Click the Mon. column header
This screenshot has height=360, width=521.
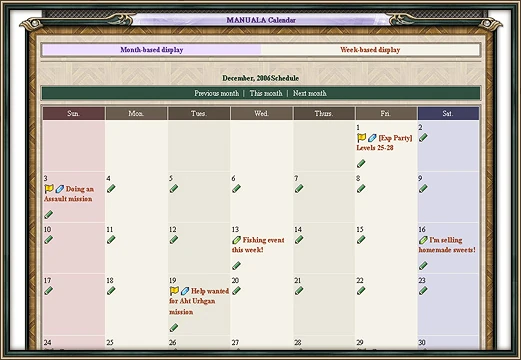tap(136, 113)
